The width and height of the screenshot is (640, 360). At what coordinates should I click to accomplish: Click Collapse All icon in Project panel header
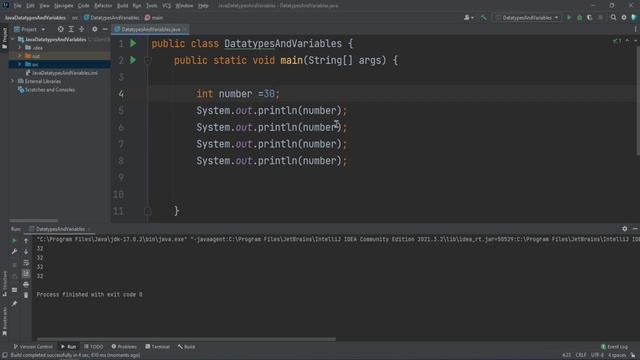point(82,29)
